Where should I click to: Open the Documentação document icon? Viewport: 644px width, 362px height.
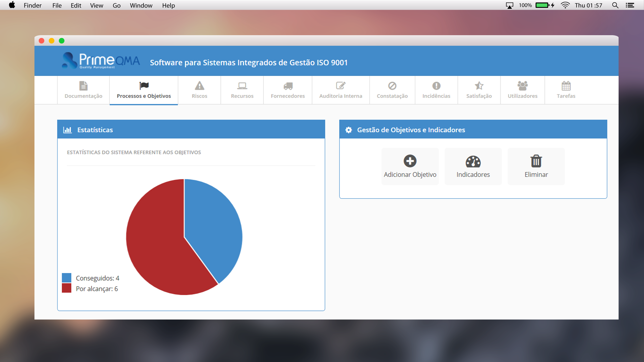coord(83,86)
